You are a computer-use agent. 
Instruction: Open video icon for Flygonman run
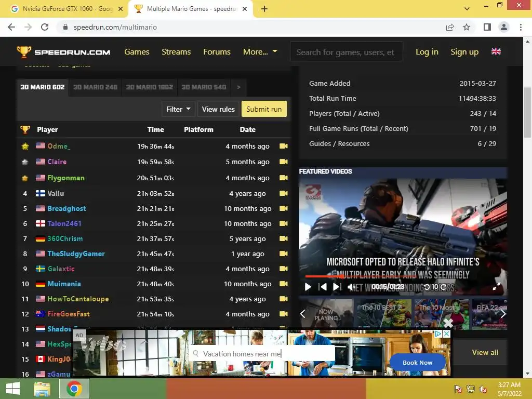pyautogui.click(x=283, y=178)
